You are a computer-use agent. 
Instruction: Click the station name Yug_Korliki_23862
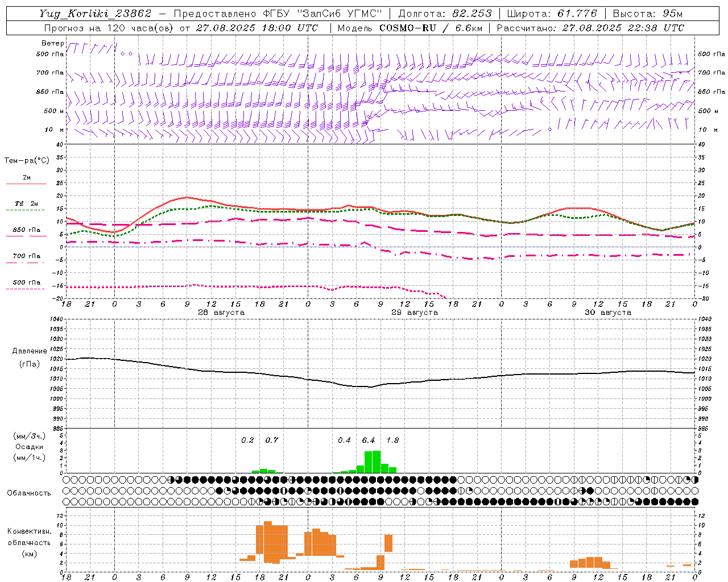coord(96,14)
